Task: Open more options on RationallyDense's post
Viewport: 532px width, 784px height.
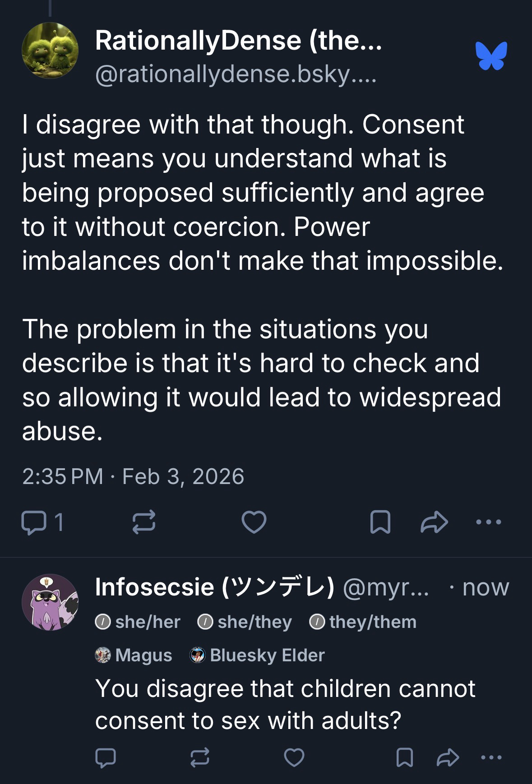Action: pyautogui.click(x=488, y=522)
